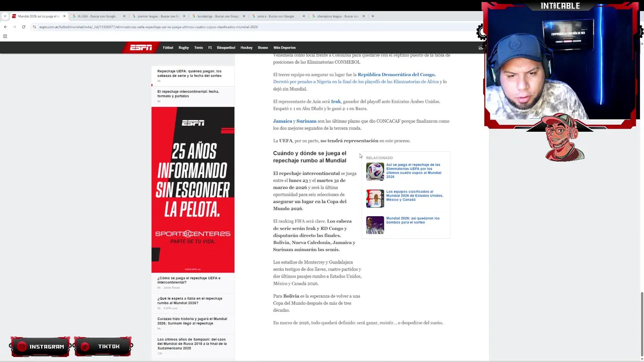Follow the República Democrática del Congo link
The width and height of the screenshot is (644, 362).
(396, 74)
